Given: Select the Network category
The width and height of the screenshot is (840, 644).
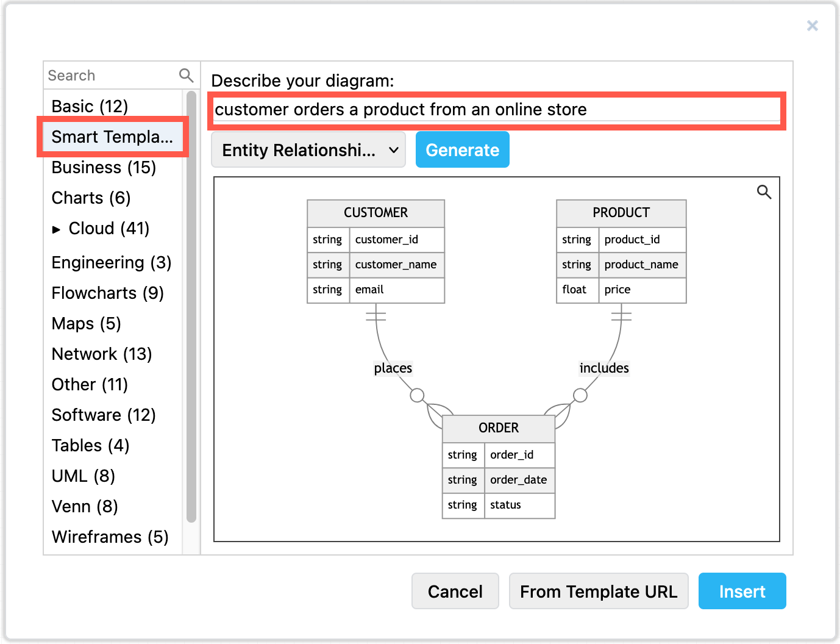Looking at the screenshot, I should 101,354.
